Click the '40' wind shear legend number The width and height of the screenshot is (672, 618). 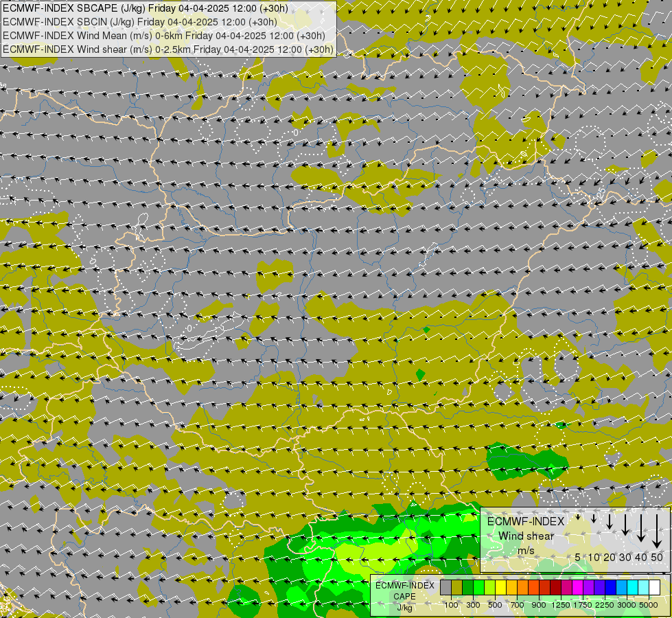pyautogui.click(x=641, y=557)
